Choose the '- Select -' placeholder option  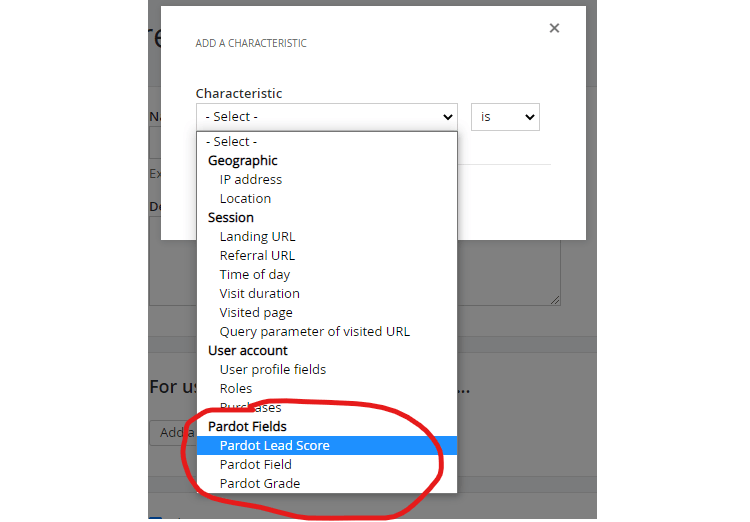pyautogui.click(x=231, y=142)
